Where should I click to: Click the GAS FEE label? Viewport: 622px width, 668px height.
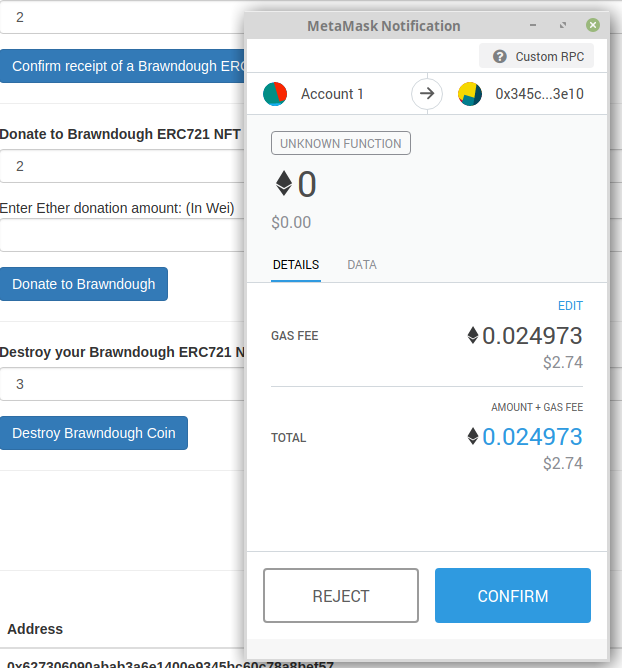click(294, 336)
